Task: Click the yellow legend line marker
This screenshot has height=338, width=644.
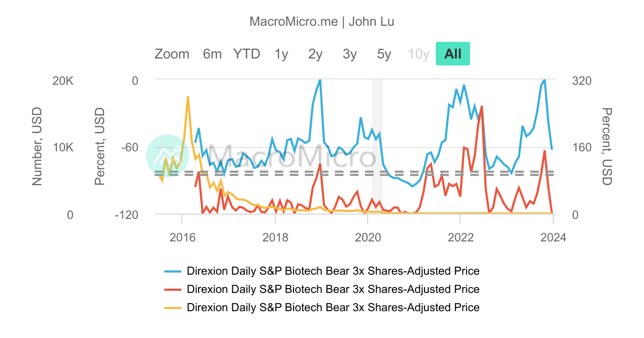Action: [173, 308]
